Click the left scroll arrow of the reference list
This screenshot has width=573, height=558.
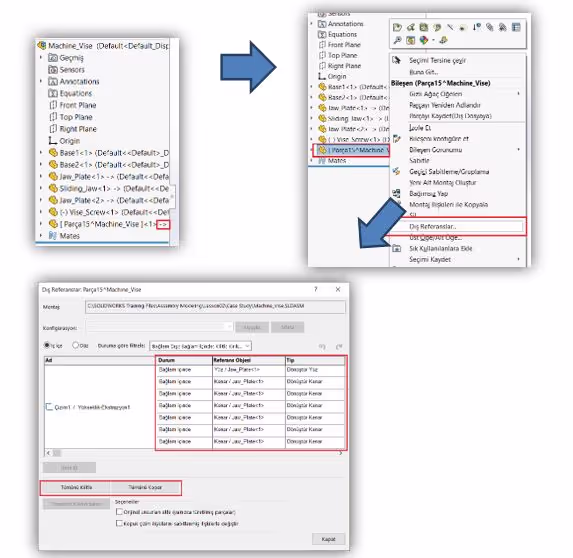[x=48, y=453]
